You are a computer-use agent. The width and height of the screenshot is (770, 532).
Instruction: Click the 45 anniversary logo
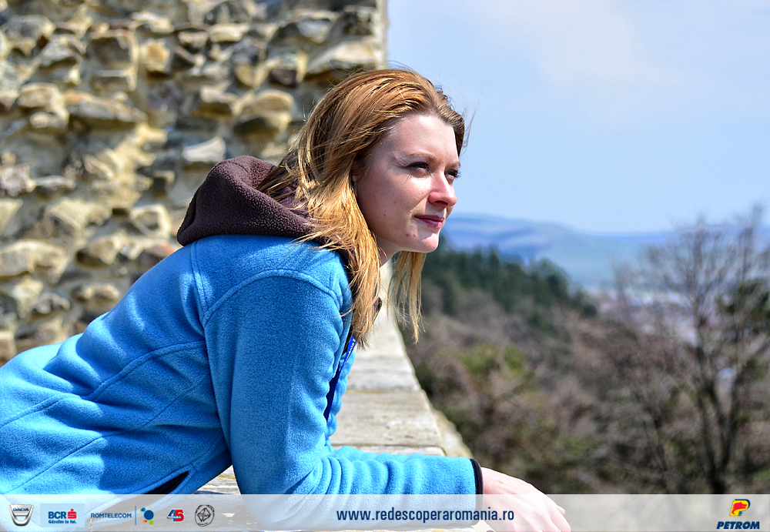176,515
